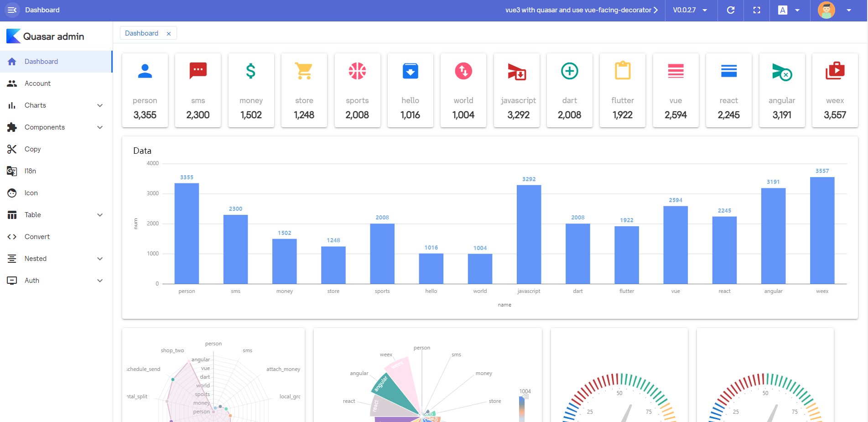Click the Icon face icon

(12, 193)
